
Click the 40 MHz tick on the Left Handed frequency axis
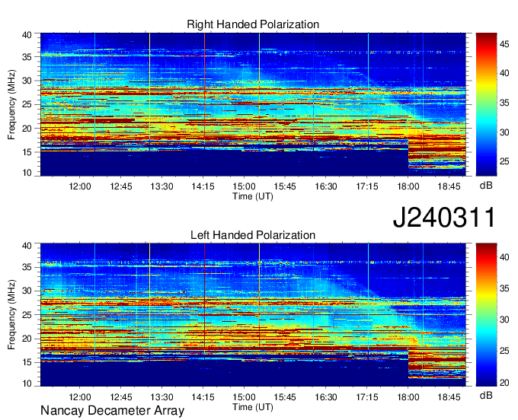pos(27,246)
